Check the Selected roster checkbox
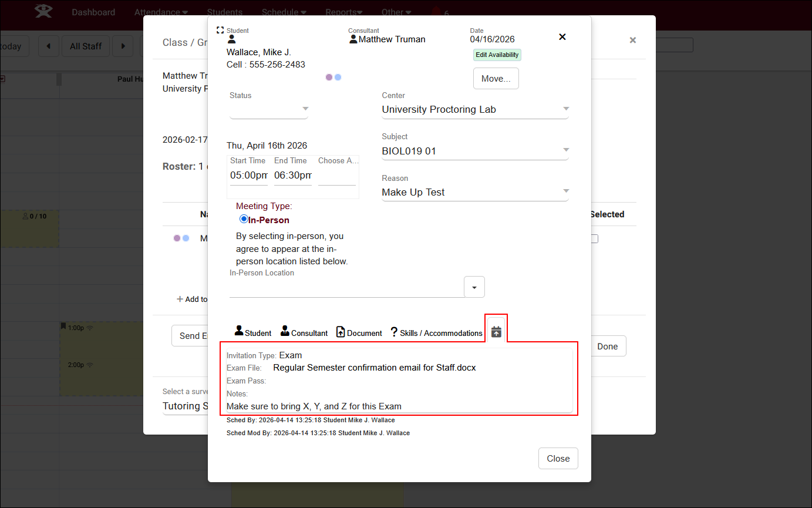The height and width of the screenshot is (508, 812). [594, 238]
